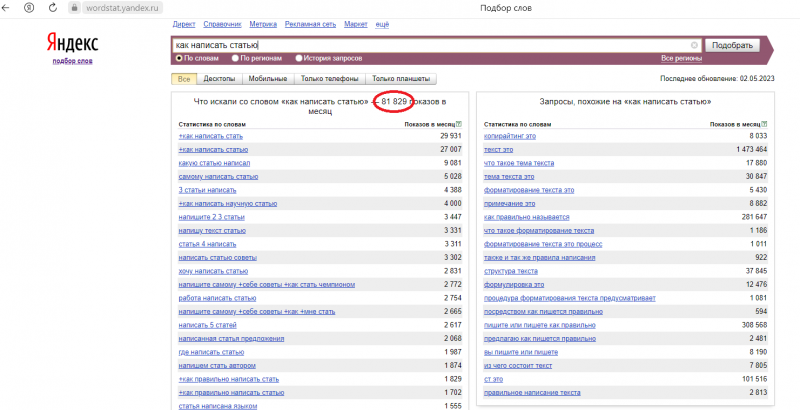Open similar query ст это
The image size is (800, 410).
(x=494, y=379)
